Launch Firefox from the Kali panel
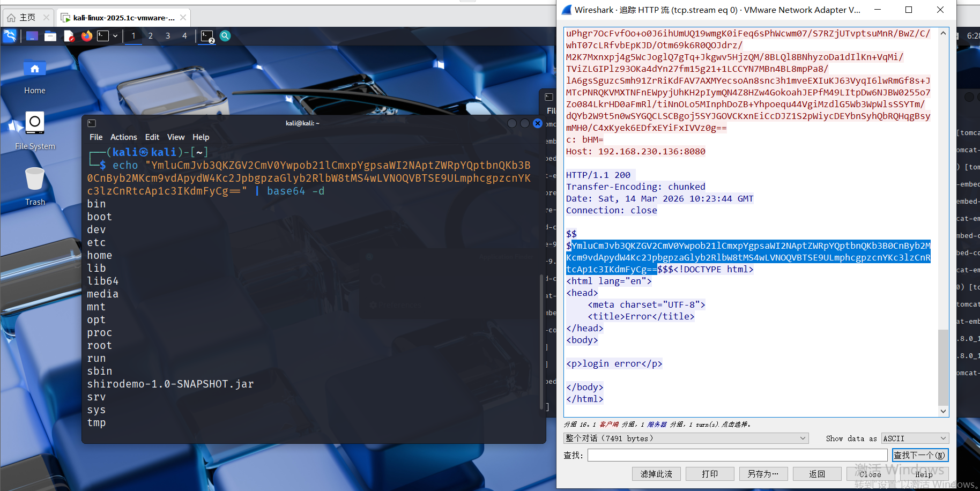Viewport: 980px width, 491px height. pos(86,36)
